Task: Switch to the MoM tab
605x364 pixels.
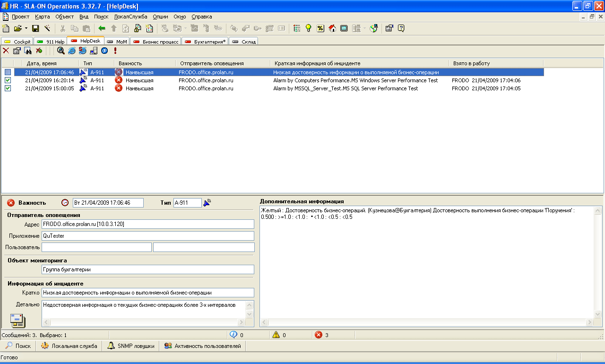Action: click(x=117, y=42)
